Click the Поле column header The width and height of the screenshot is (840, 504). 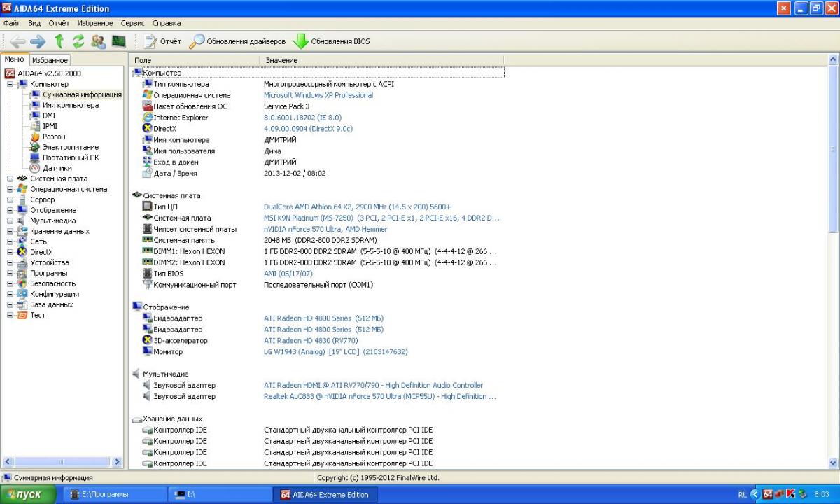195,61
